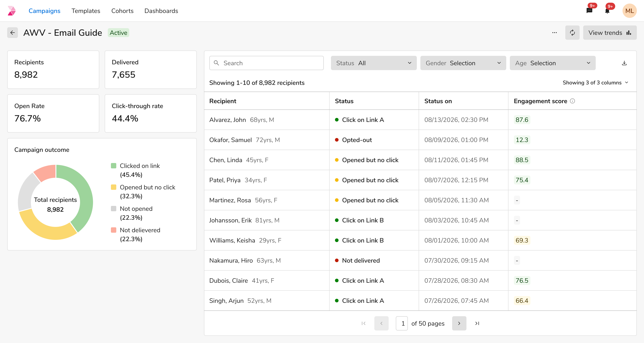Screen dimensions: 644x343
Task: Jump to the first page
Action: click(364, 323)
